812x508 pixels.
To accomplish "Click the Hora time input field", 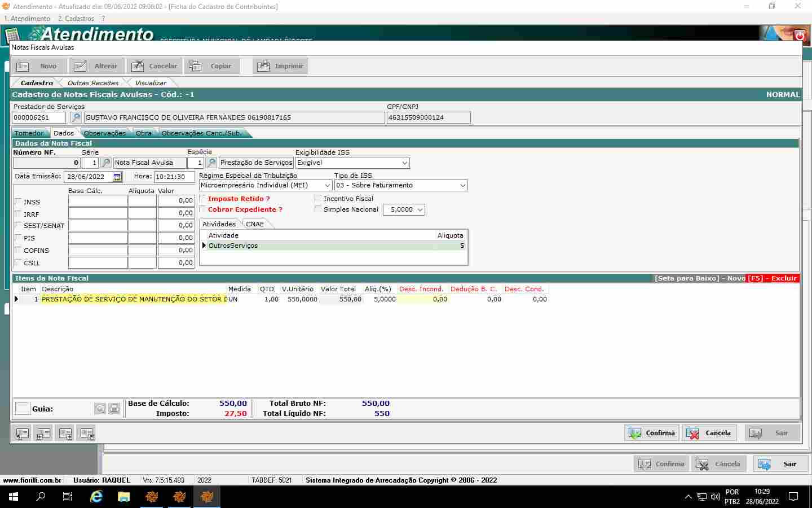I will (173, 177).
